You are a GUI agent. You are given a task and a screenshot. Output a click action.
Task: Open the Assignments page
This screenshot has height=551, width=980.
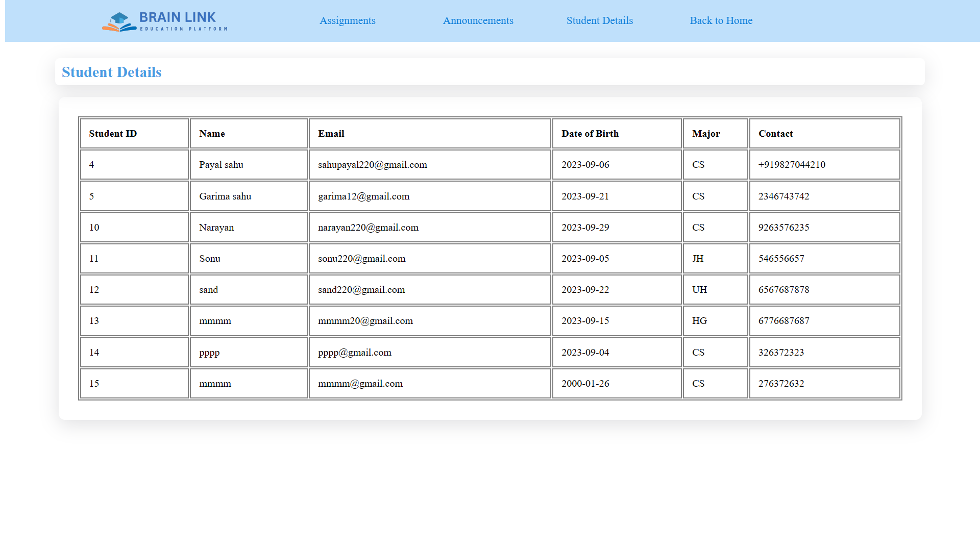coord(347,20)
